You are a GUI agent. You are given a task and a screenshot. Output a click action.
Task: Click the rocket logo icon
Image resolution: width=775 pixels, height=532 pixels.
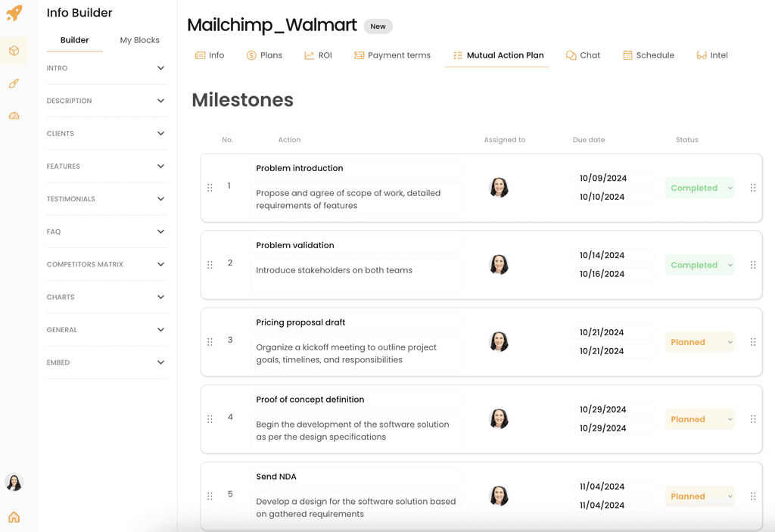tap(14, 13)
